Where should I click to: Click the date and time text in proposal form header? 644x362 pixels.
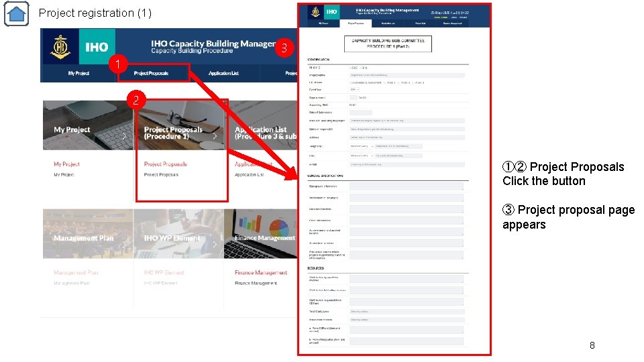(x=449, y=13)
